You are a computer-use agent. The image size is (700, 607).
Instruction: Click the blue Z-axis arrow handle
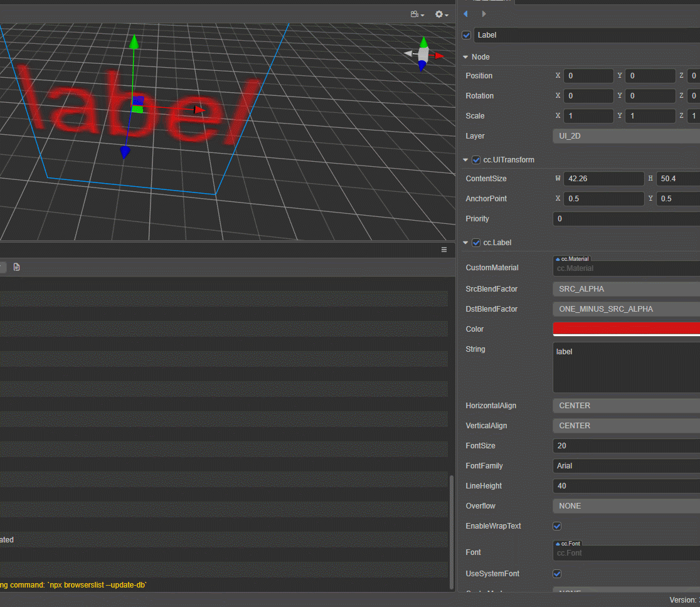(x=125, y=152)
